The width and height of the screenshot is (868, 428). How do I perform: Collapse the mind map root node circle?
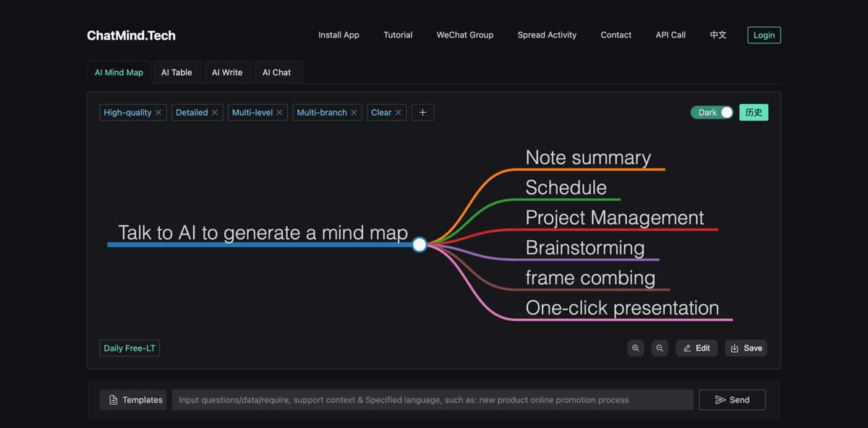[420, 245]
